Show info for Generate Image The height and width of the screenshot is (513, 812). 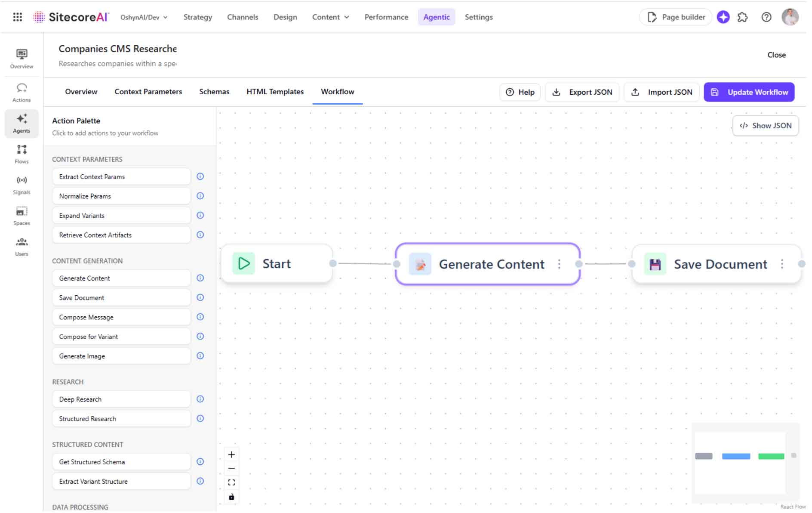201,357
